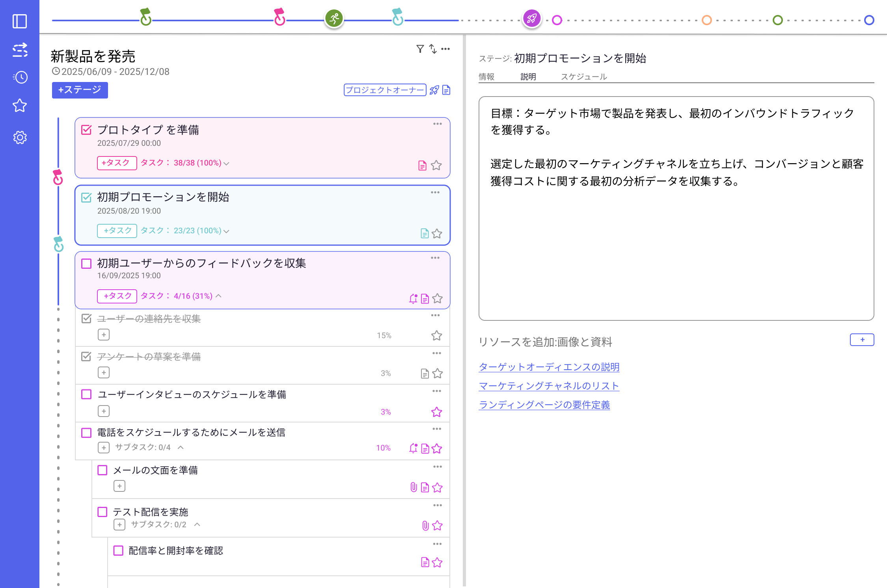Check the ユーザーインタビューのスケジュールを準備 checkbox

[86, 394]
